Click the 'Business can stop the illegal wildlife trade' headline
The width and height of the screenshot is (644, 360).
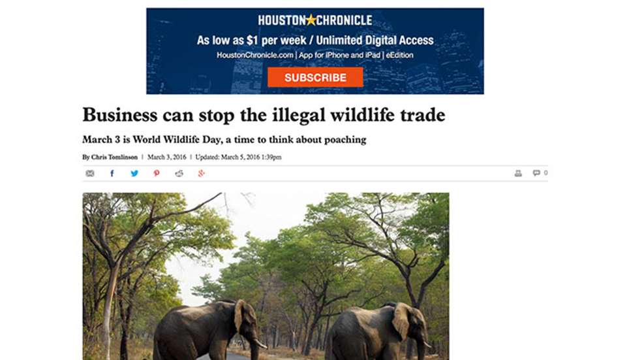(264, 115)
